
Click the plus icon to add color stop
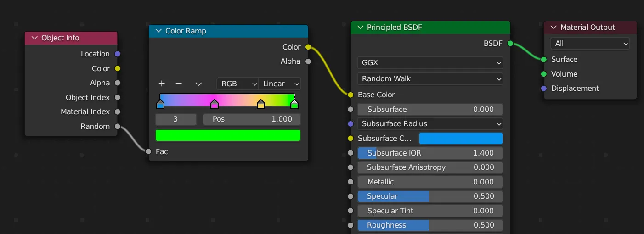[x=162, y=84]
